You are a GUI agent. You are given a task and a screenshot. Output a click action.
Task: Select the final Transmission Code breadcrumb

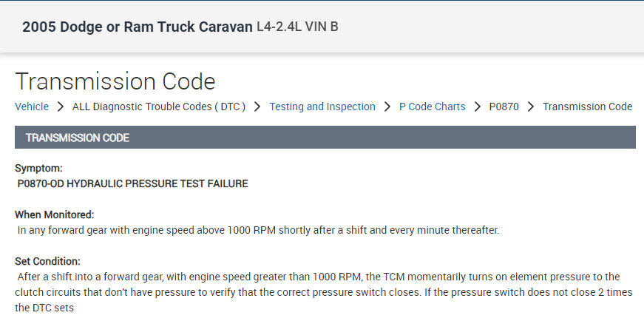(587, 107)
